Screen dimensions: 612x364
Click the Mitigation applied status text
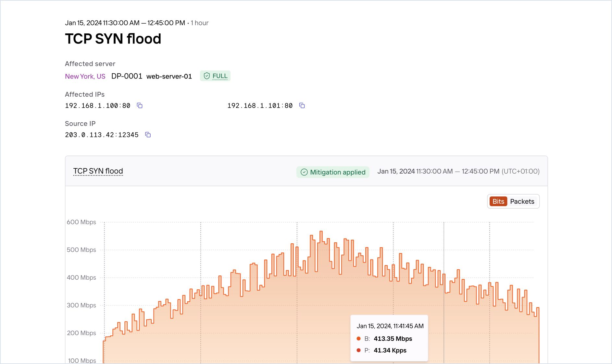click(x=337, y=172)
